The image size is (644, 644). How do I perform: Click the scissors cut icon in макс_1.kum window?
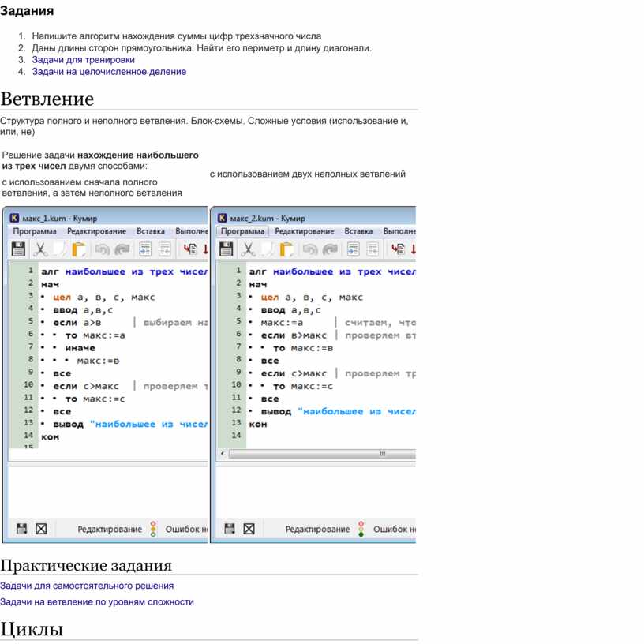39,249
